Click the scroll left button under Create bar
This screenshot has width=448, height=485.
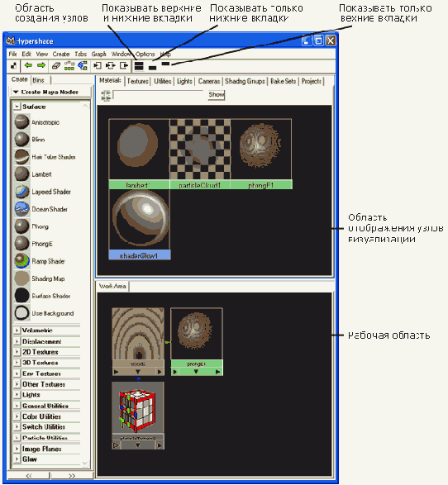tap(29, 475)
